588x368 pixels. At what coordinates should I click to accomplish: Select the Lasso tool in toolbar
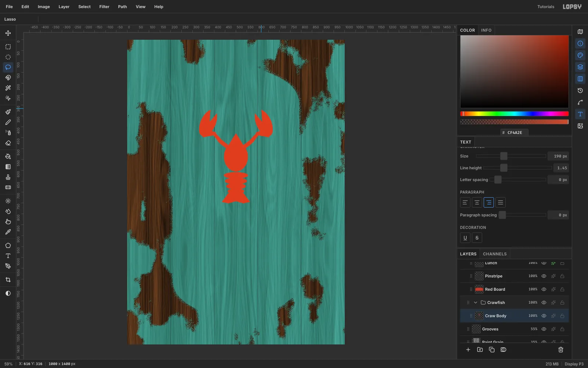[x=8, y=67]
